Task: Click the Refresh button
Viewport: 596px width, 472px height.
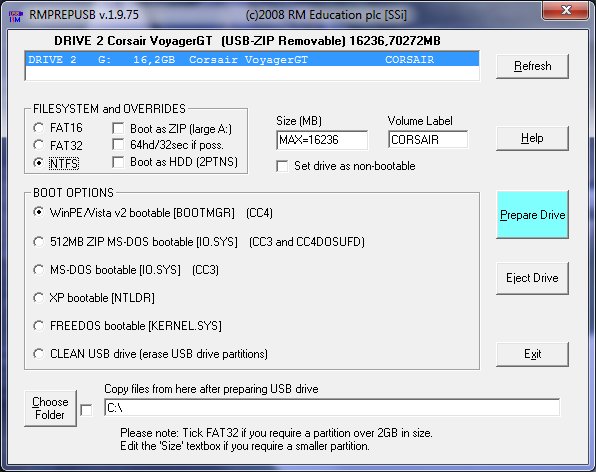Action: tap(532, 66)
